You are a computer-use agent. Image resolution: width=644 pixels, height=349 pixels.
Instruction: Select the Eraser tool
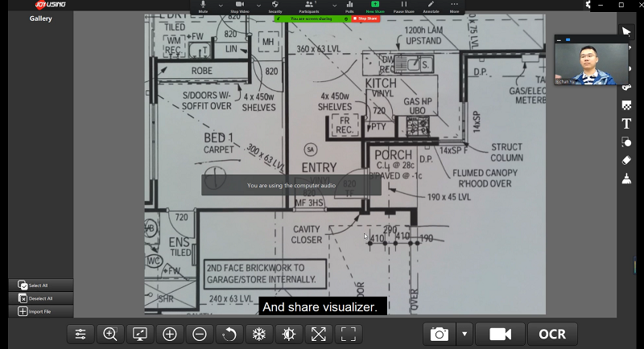coord(626,160)
